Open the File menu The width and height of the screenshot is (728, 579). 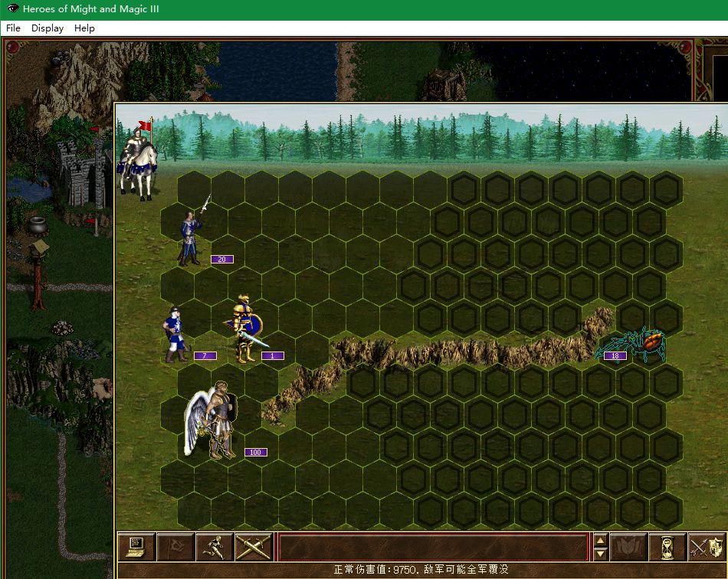click(x=13, y=28)
